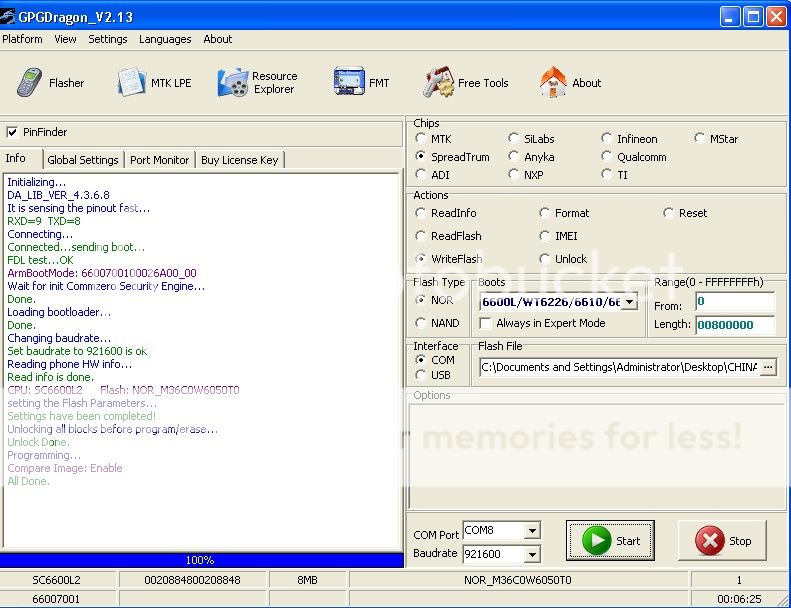Viewport: 791px width, 608px height.
Task: Select the MTK chip option
Action: (x=420, y=138)
